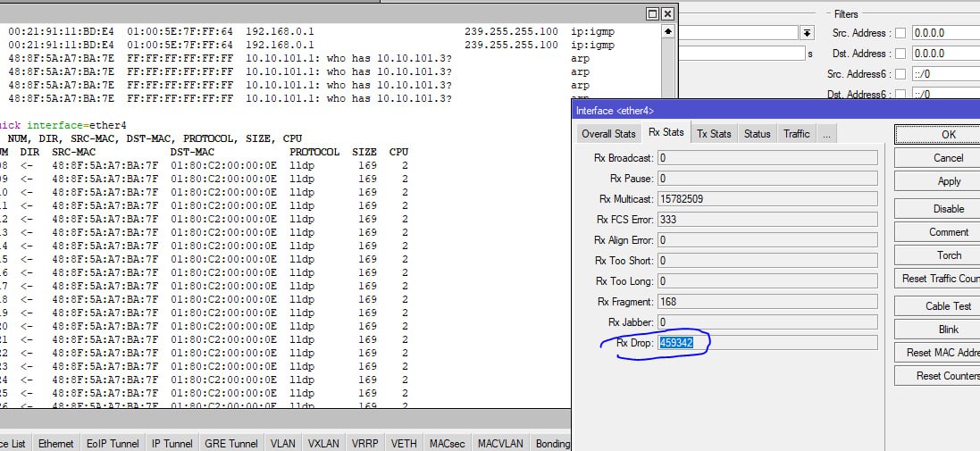This screenshot has width=980, height=451.
Task: Click the Rx Broadcast value field
Action: (x=767, y=158)
